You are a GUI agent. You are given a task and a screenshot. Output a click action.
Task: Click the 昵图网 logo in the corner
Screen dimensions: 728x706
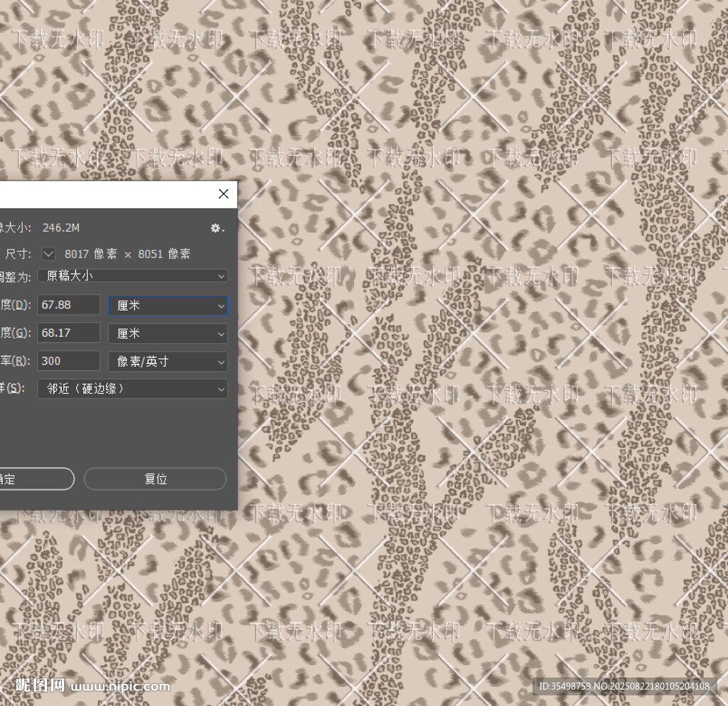[x=40, y=686]
